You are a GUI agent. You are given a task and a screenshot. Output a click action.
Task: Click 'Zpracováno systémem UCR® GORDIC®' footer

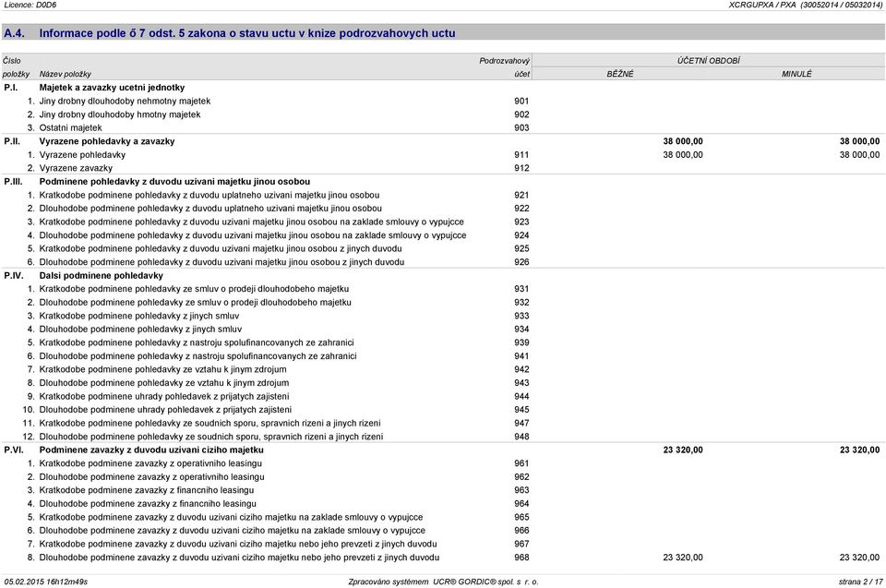pyautogui.click(x=422, y=582)
